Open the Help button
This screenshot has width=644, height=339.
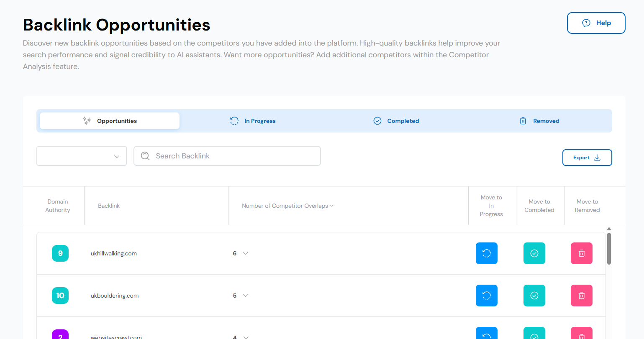(x=596, y=23)
